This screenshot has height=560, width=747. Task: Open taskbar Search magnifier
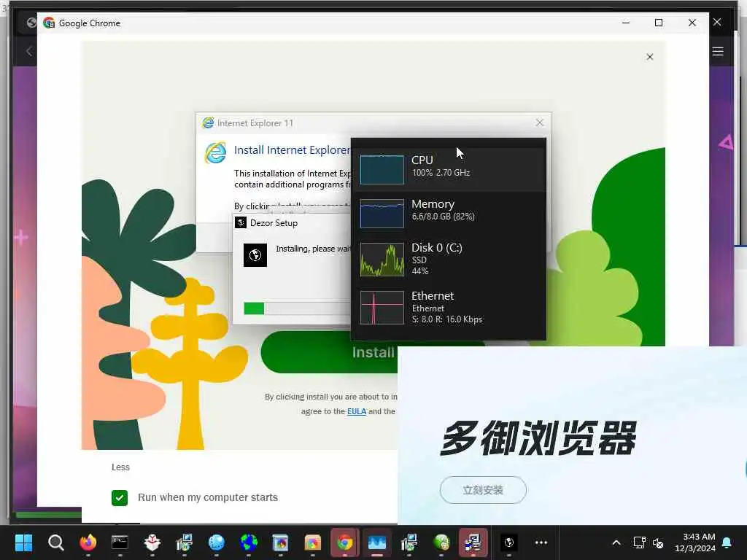click(x=55, y=542)
